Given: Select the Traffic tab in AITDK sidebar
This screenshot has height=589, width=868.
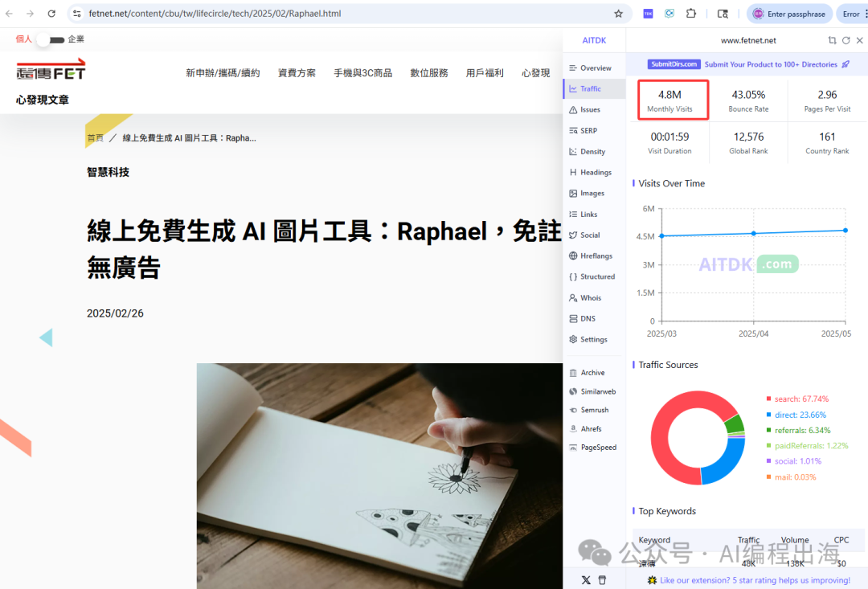Looking at the screenshot, I should pos(594,88).
